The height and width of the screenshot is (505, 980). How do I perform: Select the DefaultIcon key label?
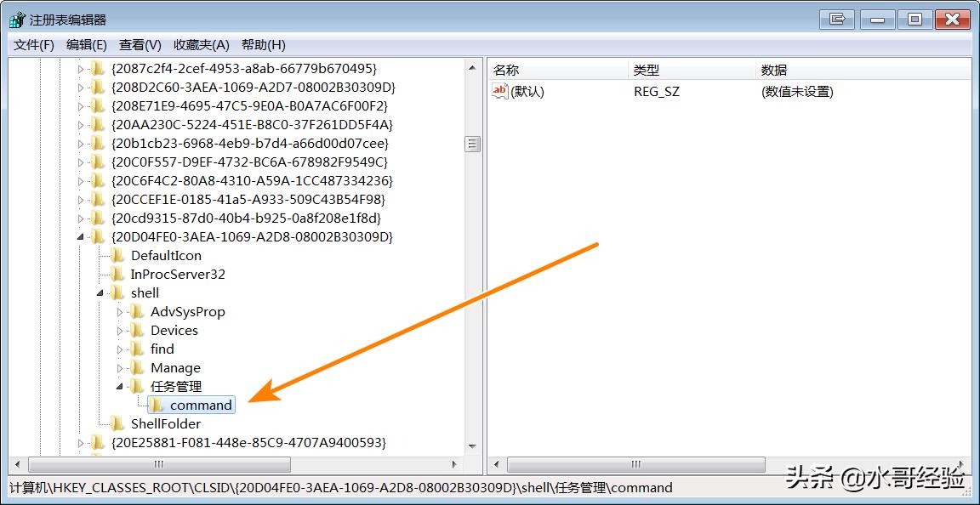click(166, 256)
